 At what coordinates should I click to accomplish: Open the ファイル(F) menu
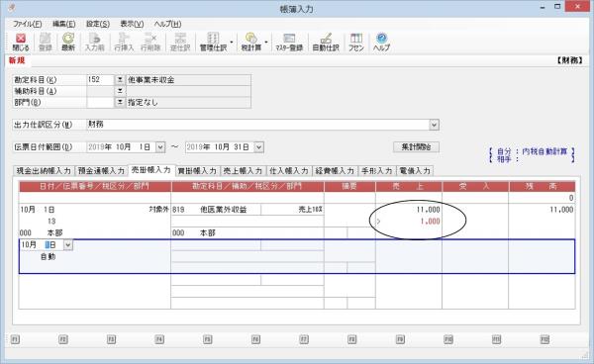[28, 24]
